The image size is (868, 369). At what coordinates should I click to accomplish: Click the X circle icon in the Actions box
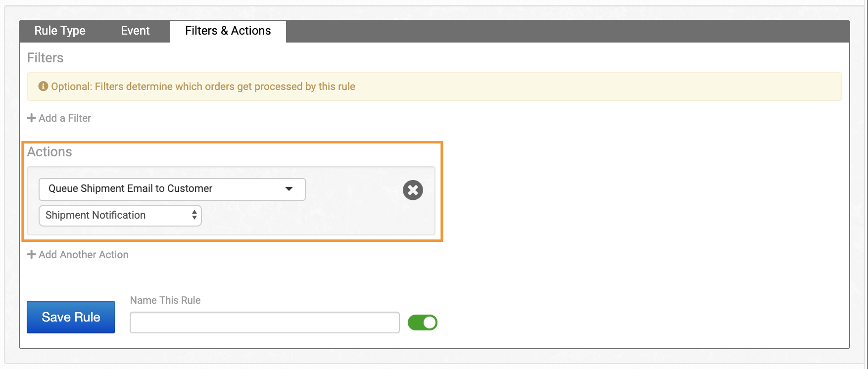pos(413,189)
